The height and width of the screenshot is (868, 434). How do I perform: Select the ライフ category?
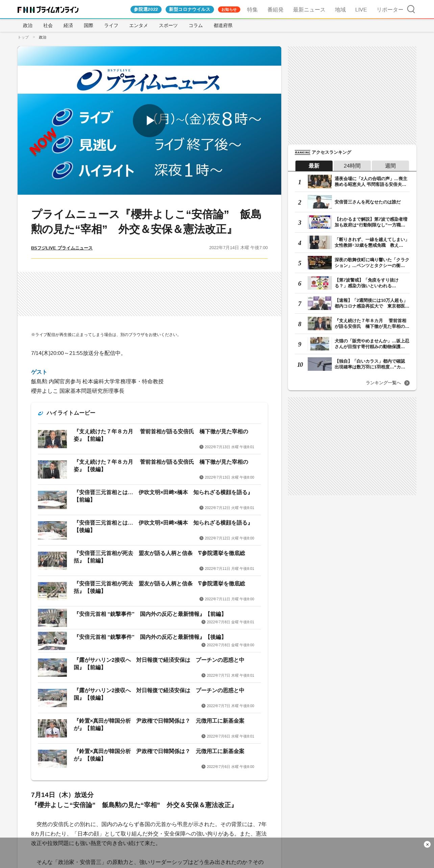pos(111,25)
